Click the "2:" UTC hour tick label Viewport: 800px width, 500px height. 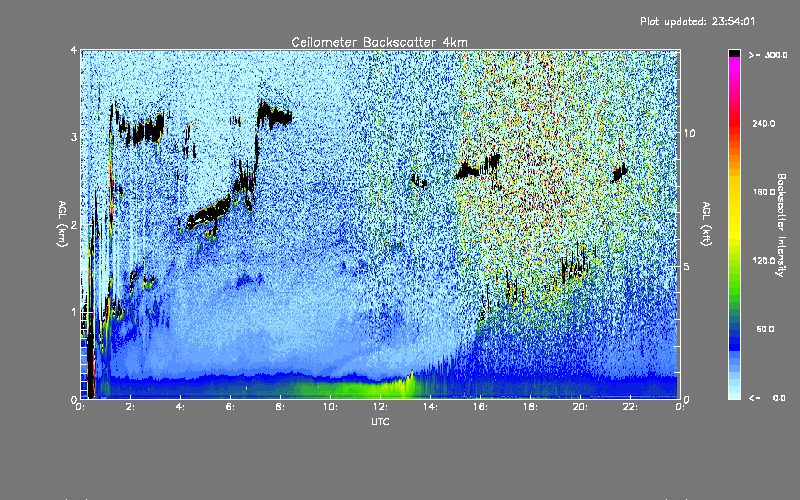coord(130,407)
